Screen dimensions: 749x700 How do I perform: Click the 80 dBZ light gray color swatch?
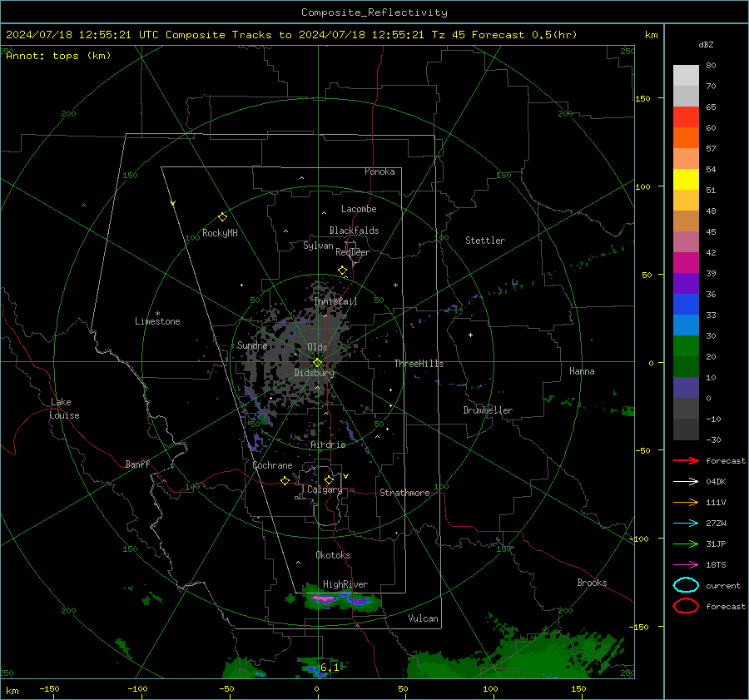point(686,75)
